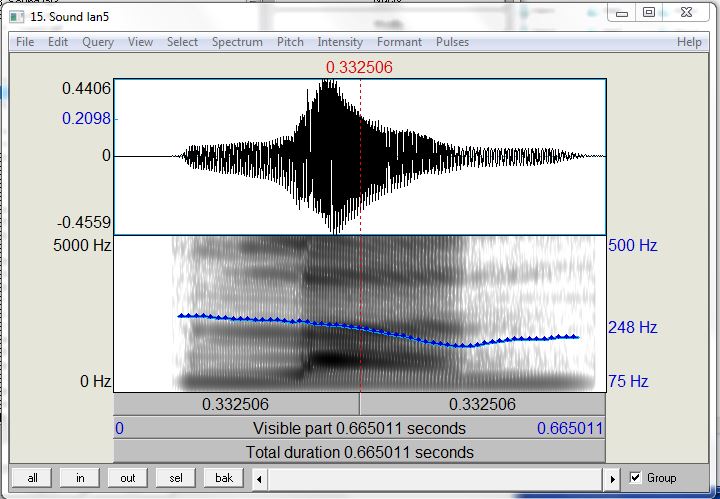The image size is (720, 499).
Task: Click the horizontal scrollbar right arrow
Action: [612, 479]
